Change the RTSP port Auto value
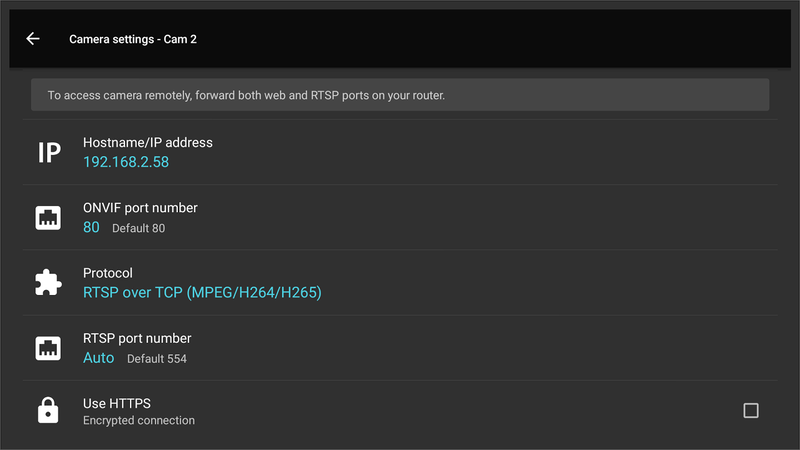The height and width of the screenshot is (450, 800). (x=98, y=358)
